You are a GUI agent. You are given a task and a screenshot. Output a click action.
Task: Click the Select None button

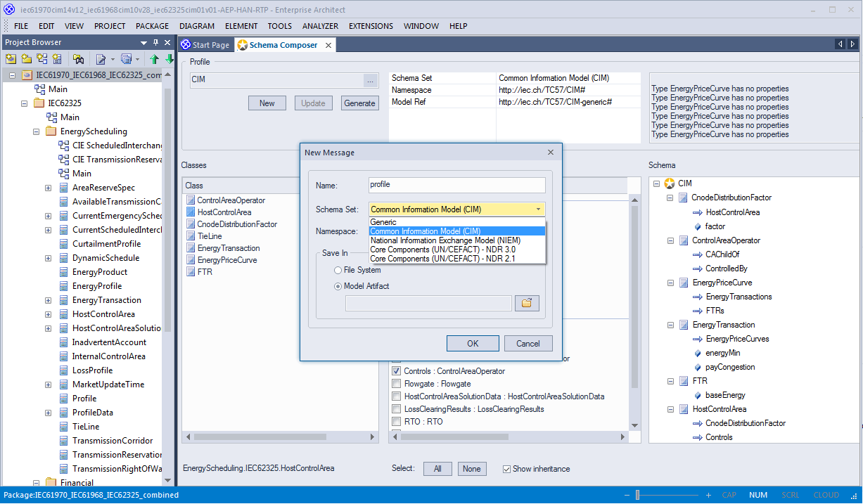(472, 469)
